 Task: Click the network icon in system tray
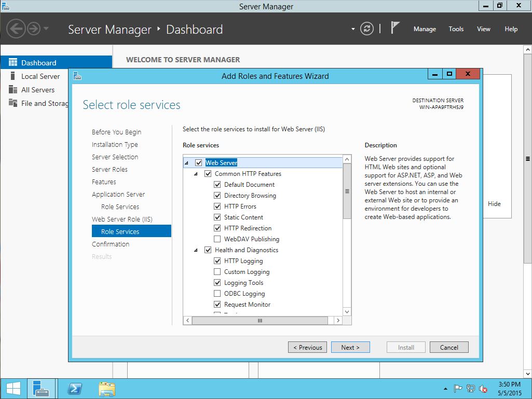coord(471,389)
